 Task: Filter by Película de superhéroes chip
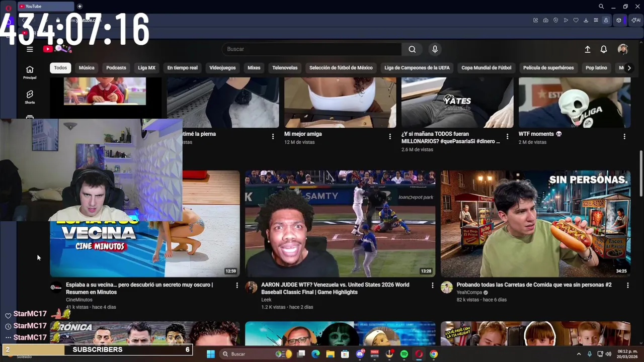tap(548, 68)
